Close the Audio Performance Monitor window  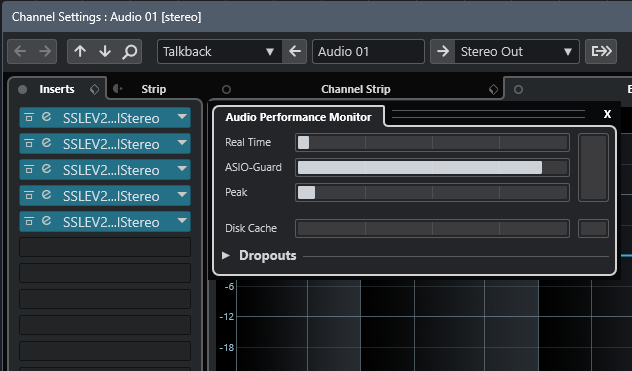(607, 114)
